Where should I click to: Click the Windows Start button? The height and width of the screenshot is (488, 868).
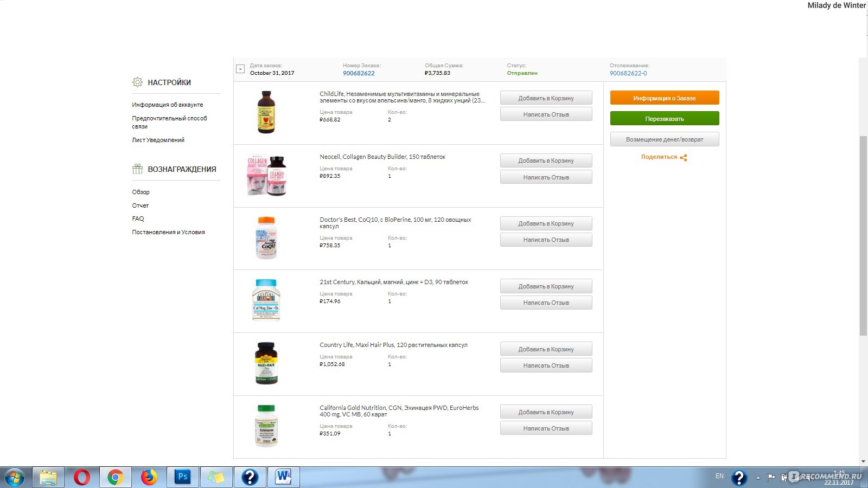(15, 478)
